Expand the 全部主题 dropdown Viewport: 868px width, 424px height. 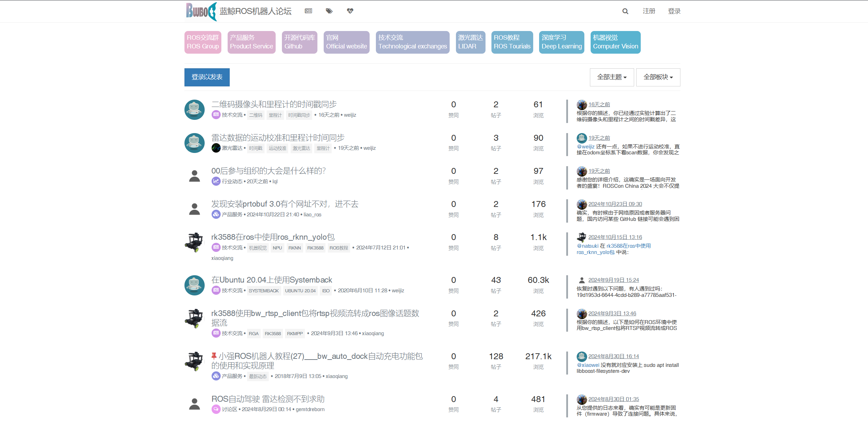pos(611,77)
